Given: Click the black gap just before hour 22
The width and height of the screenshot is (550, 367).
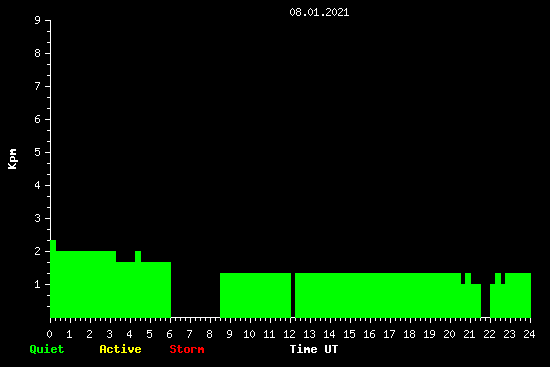Looking at the screenshot, I should click(x=485, y=300).
